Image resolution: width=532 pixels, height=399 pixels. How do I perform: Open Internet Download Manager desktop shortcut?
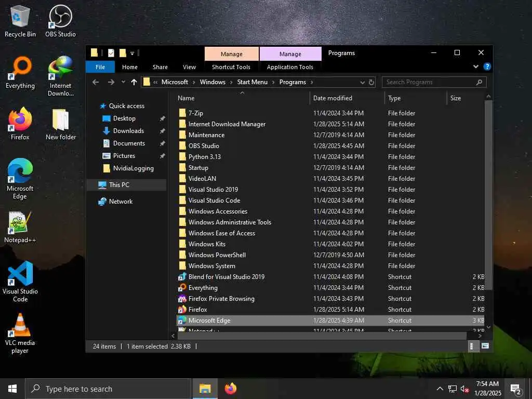click(60, 76)
